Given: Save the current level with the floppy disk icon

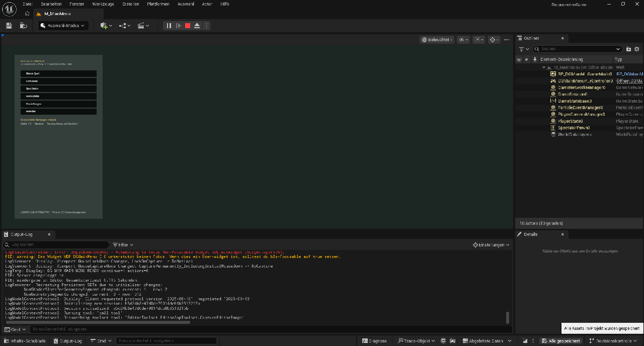Looking at the screenshot, I should click(9, 26).
